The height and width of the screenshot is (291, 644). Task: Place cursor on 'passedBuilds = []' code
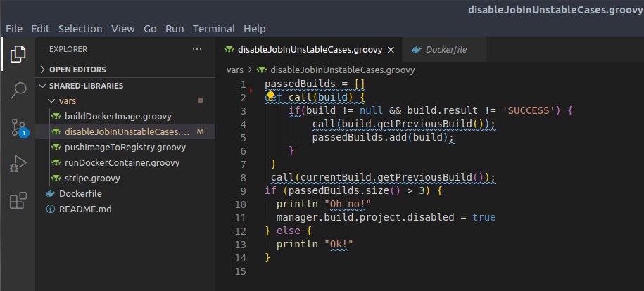pyautogui.click(x=315, y=84)
